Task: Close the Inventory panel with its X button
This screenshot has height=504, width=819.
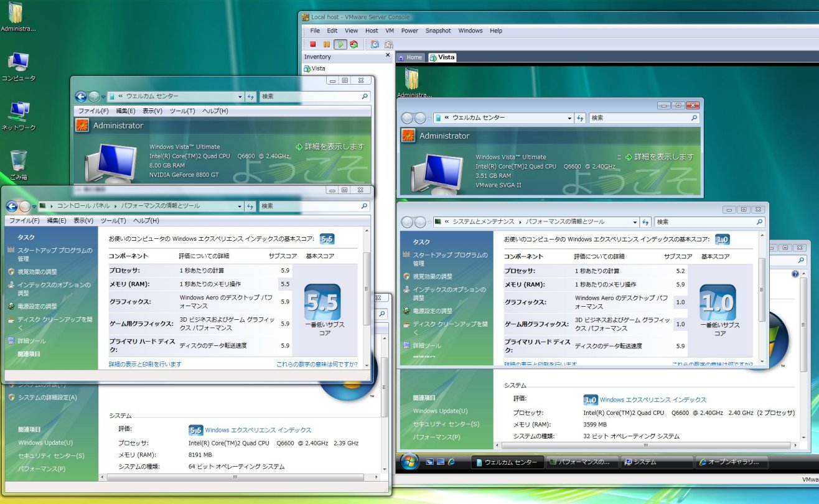Action: [x=388, y=56]
